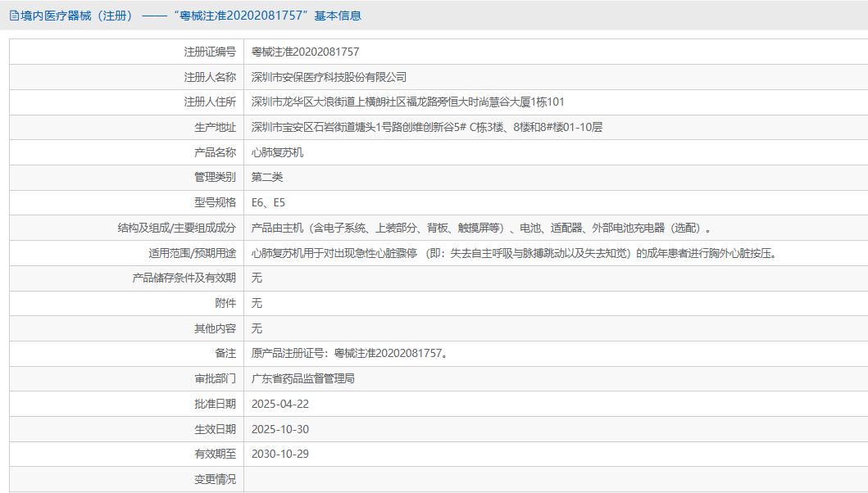The image size is (868, 493).
Task: Click the label 附件
Action: click(225, 303)
